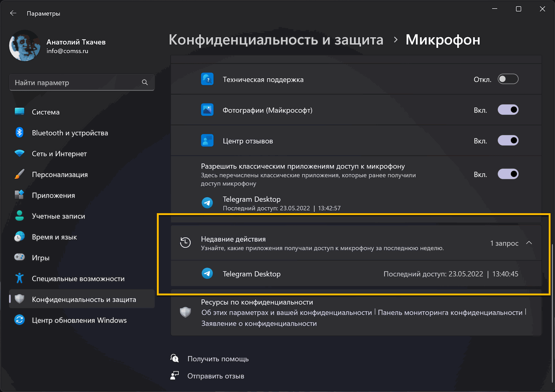Disable the Центр отзывов microphone toggle
Screen dimensions: 555x392
pyautogui.click(x=508, y=141)
